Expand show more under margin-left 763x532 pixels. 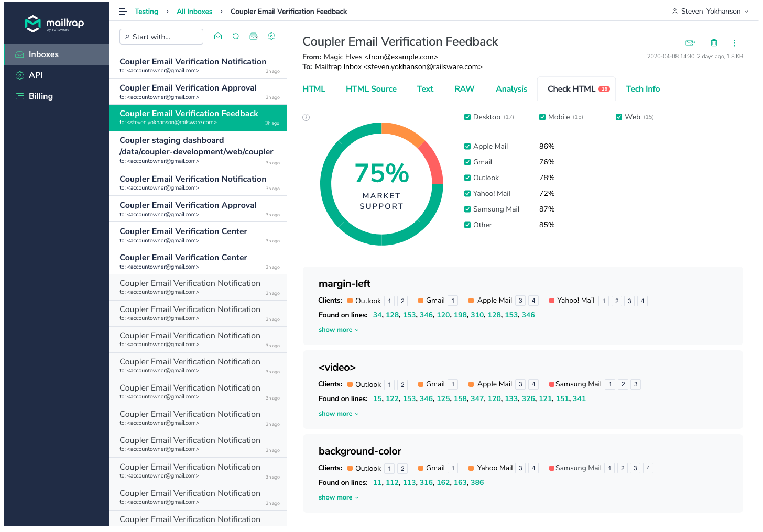point(335,329)
